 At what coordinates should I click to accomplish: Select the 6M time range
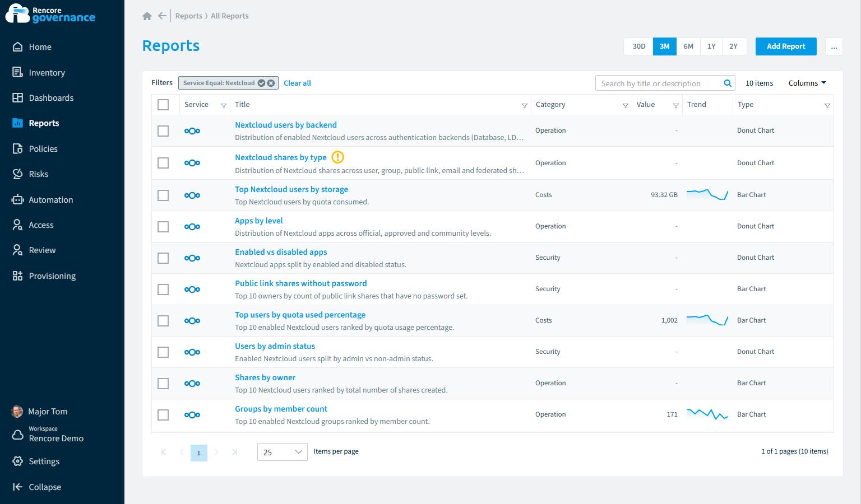click(x=688, y=46)
